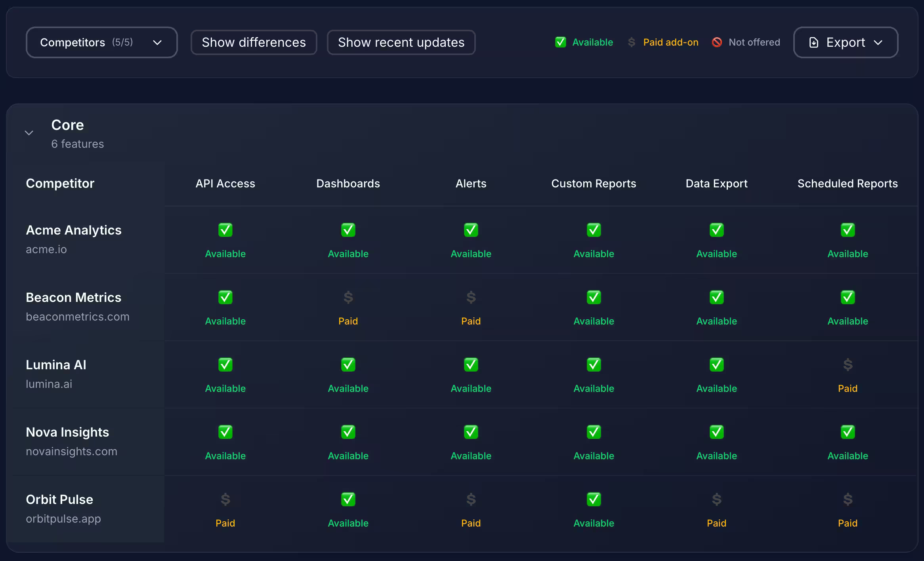Toggle Show differences filter
The height and width of the screenshot is (561, 924).
pyautogui.click(x=254, y=42)
